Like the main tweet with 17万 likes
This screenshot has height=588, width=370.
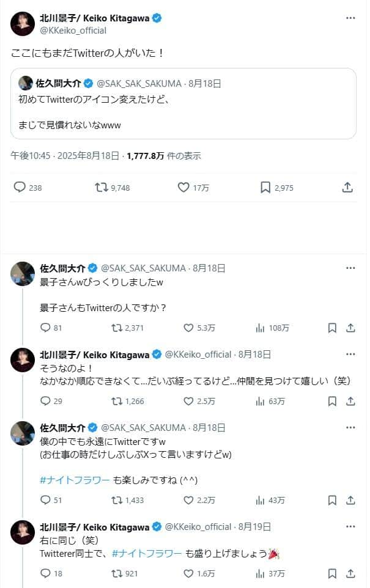(183, 188)
